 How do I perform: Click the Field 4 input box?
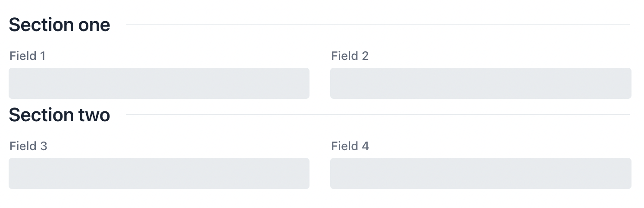(481, 173)
